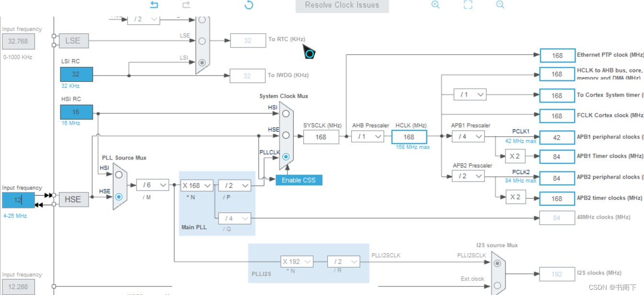Click the Resolve Clock Issues button
This screenshot has height=295, width=644.
pyautogui.click(x=342, y=5)
